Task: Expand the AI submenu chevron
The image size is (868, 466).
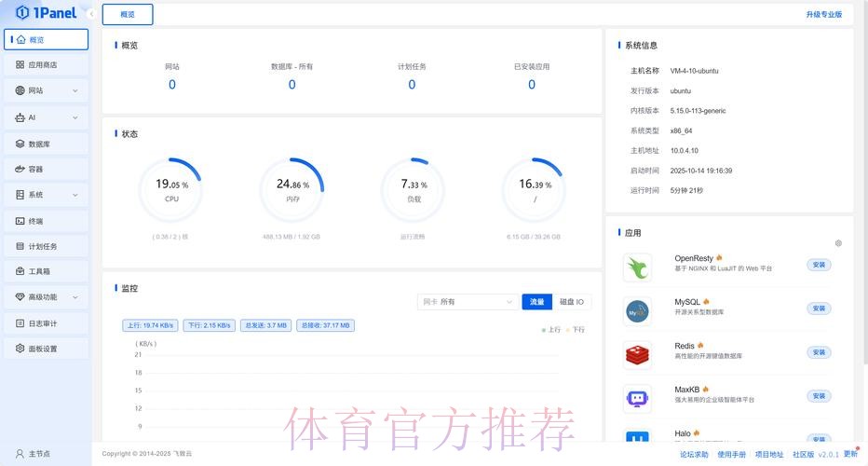Action: click(x=75, y=117)
